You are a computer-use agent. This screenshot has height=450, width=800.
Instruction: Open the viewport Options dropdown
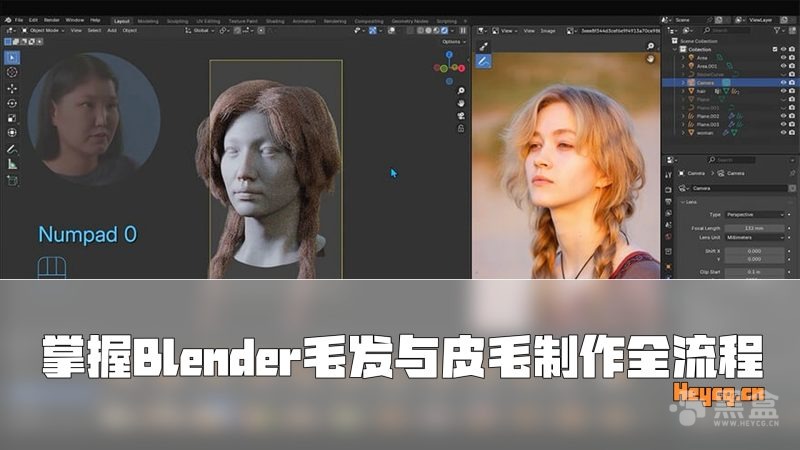point(454,42)
